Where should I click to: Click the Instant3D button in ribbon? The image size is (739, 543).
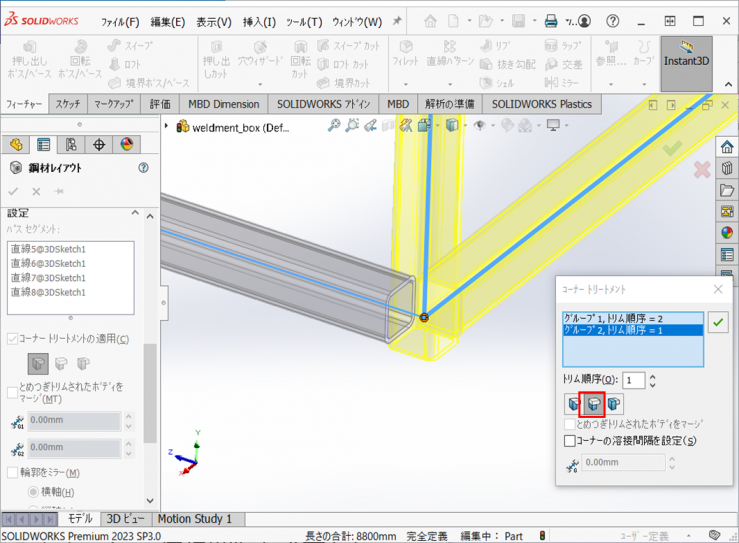point(686,62)
